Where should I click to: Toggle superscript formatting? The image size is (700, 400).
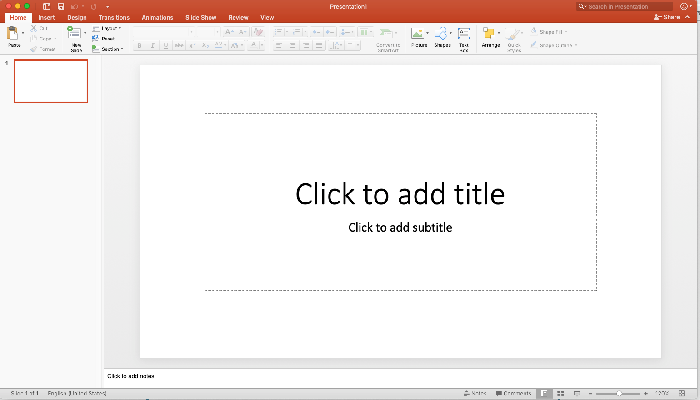tap(192, 45)
